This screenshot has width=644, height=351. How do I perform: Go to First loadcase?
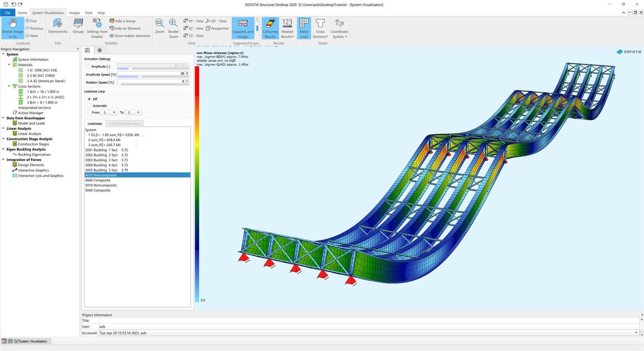(x=31, y=21)
